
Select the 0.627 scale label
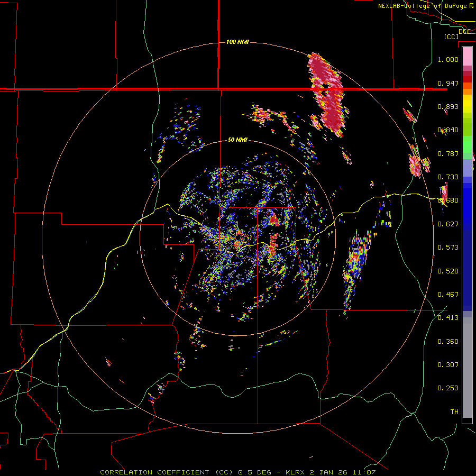[448, 224]
